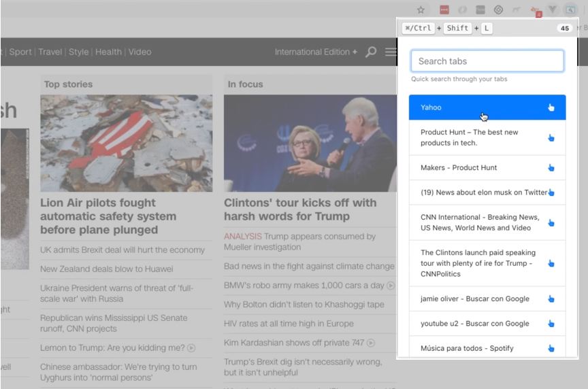Viewport: 588px width, 389px height.
Task: Open Bad news on climate change link
Action: (x=309, y=267)
